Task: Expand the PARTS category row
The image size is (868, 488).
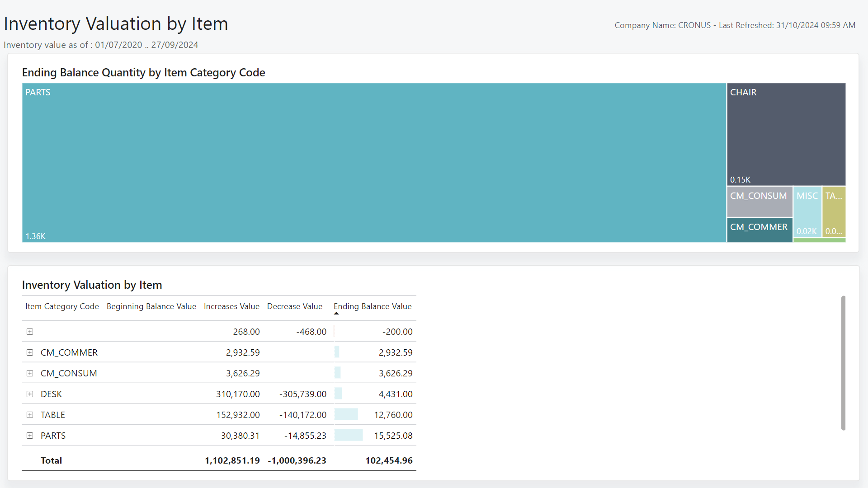Action: pos(30,436)
